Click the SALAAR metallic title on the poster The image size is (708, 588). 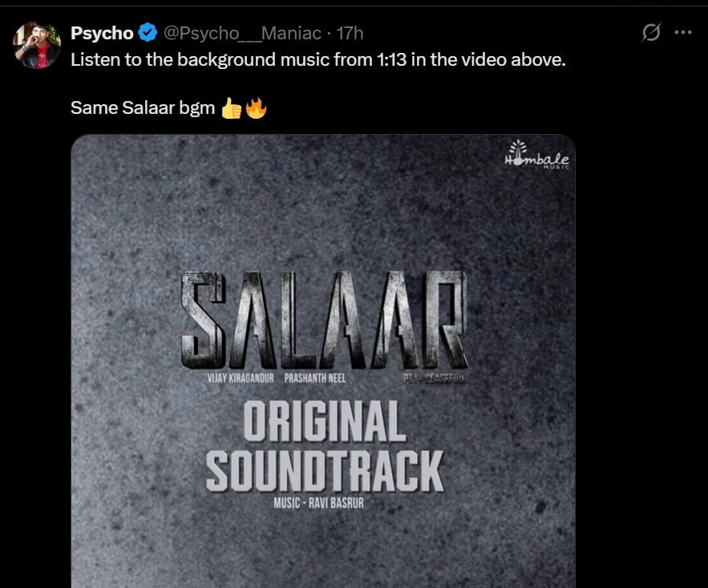click(324, 318)
